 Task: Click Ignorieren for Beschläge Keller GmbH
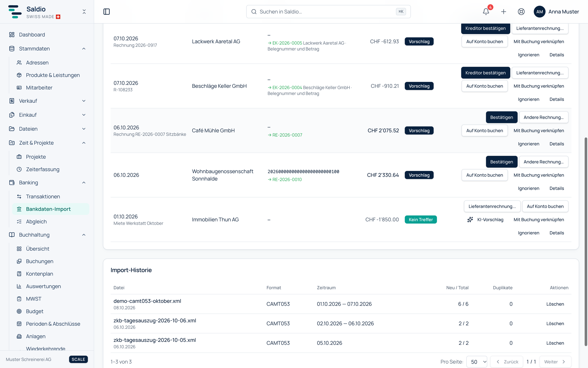tap(528, 99)
